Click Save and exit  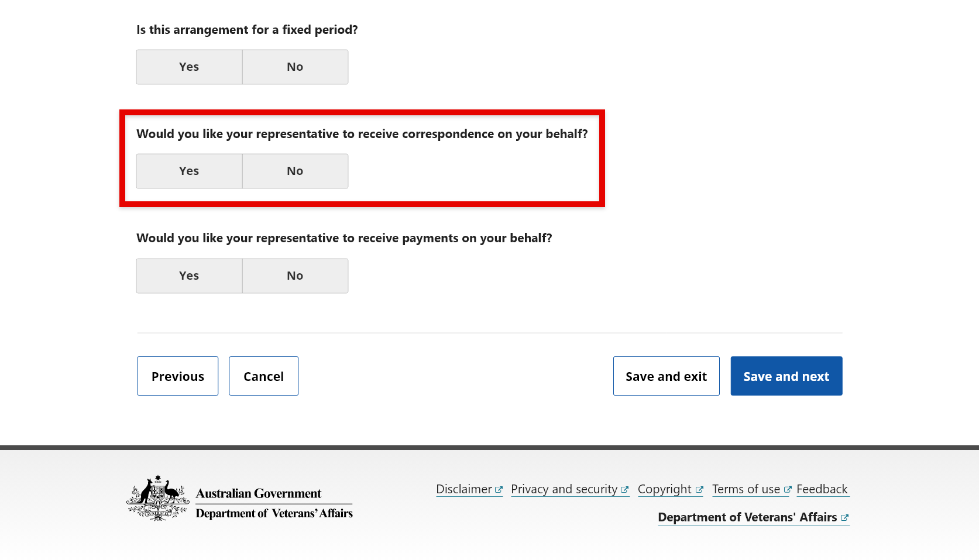pos(666,376)
